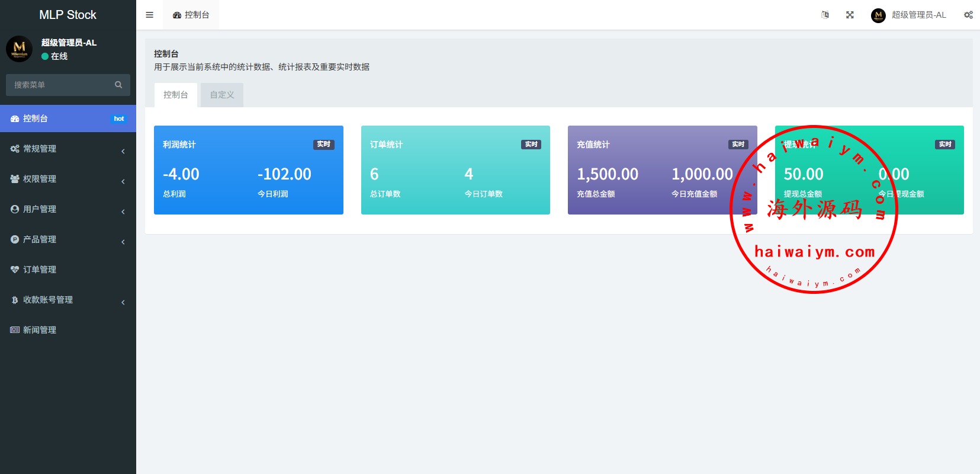Expand the 收款账号管理 sidebar menu
The height and width of the screenshot is (474, 980).
pyautogui.click(x=48, y=300)
